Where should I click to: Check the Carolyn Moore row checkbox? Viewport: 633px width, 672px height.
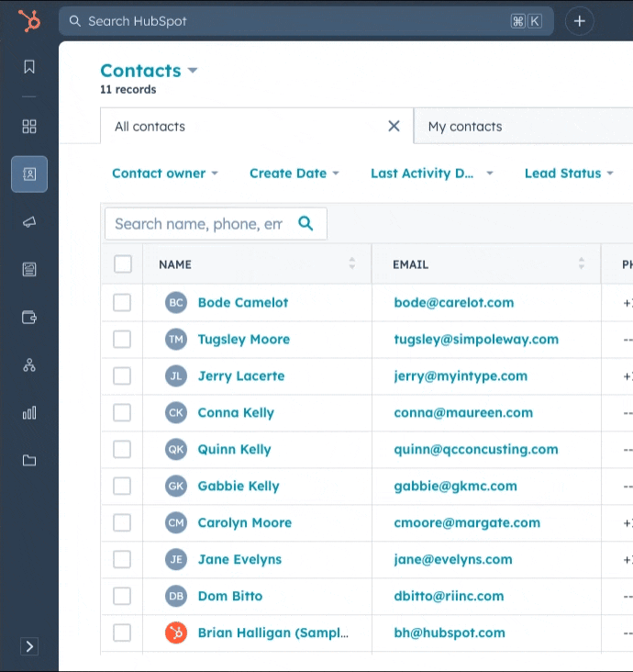[122, 522]
